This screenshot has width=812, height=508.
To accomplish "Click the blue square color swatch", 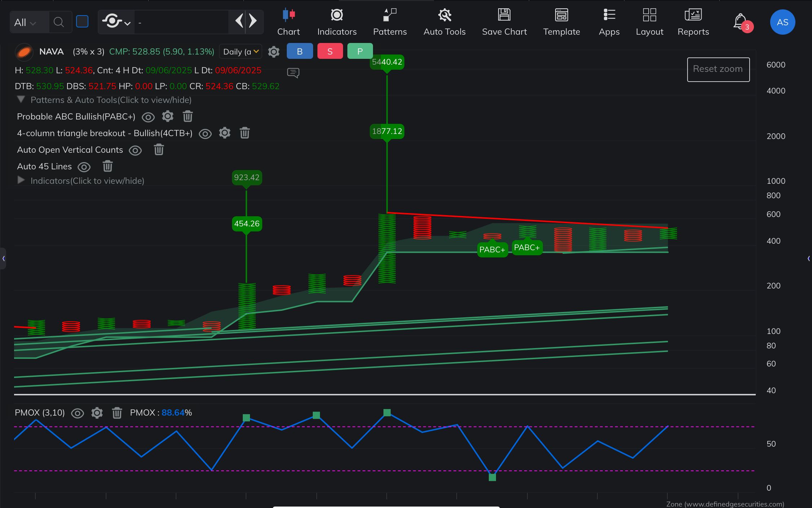I will click(82, 22).
